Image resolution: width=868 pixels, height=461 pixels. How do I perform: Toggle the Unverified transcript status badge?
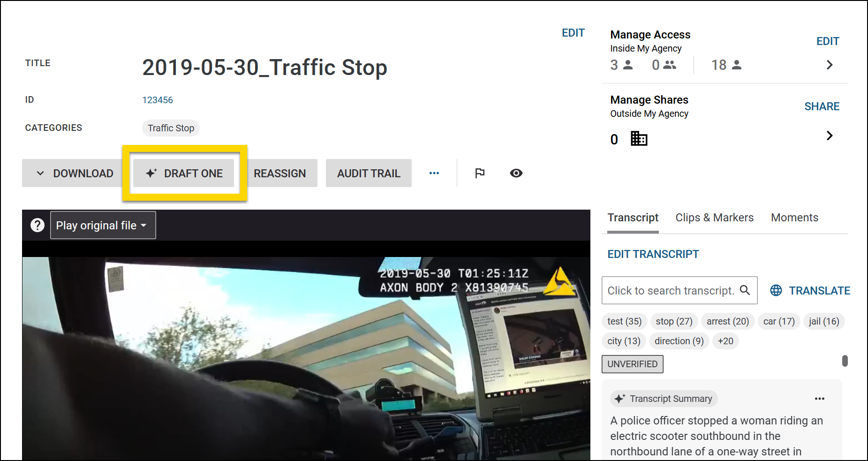pos(632,364)
